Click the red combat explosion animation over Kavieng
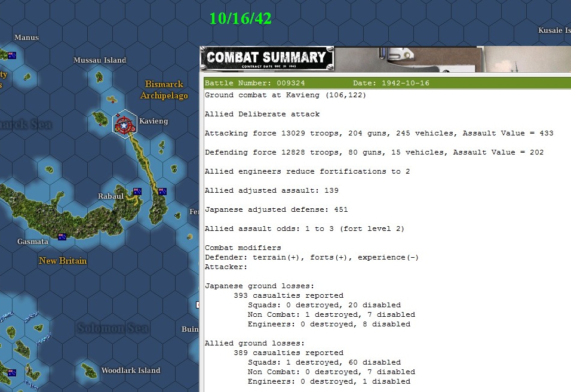This screenshot has width=571, height=392. pos(125,124)
